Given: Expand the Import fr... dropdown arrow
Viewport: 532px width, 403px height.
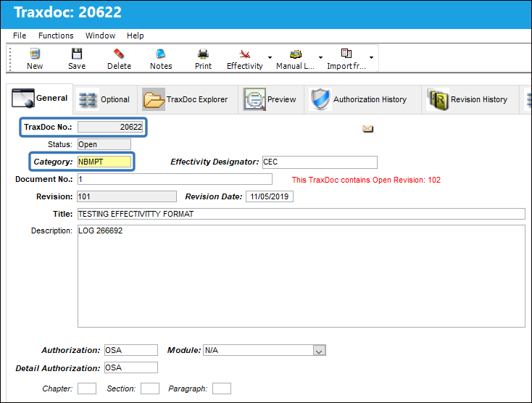Looking at the screenshot, I should (372, 58).
